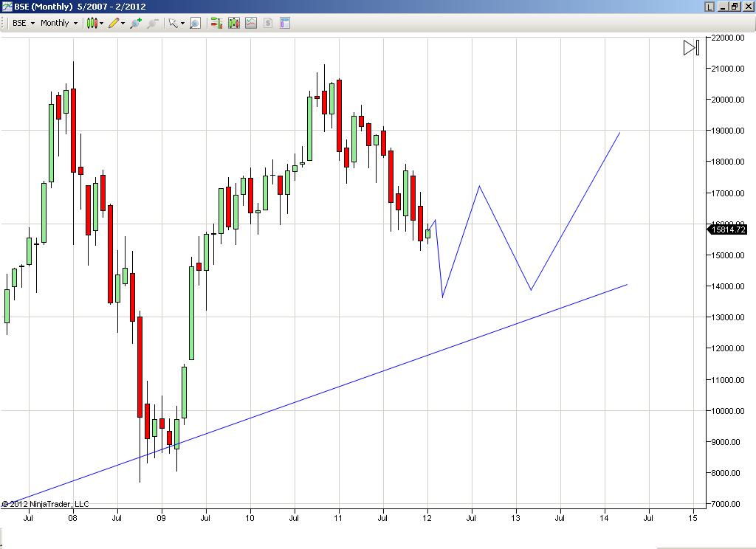Open the drawing tool dropdown arrow

tap(123, 23)
